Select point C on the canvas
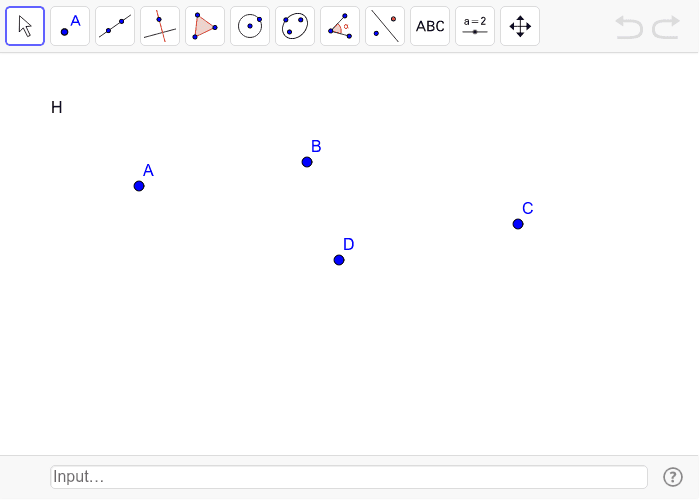The width and height of the screenshot is (700, 500). [x=518, y=224]
